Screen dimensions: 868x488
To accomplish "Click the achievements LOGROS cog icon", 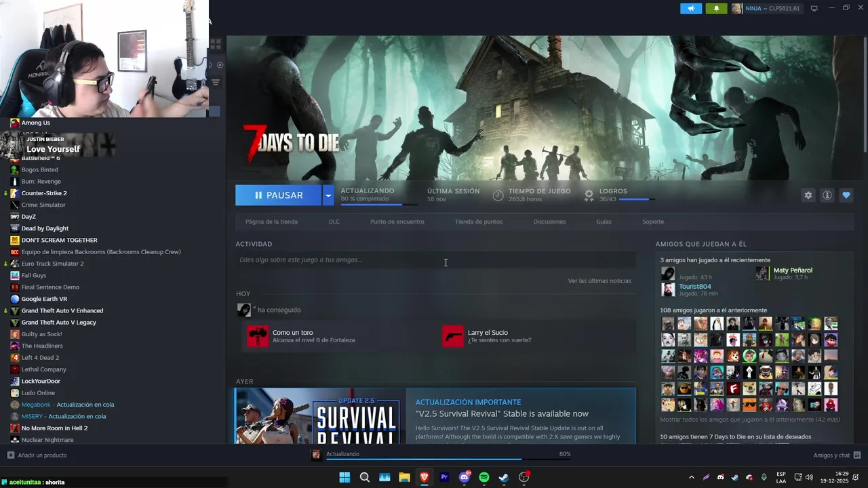I will click(589, 195).
